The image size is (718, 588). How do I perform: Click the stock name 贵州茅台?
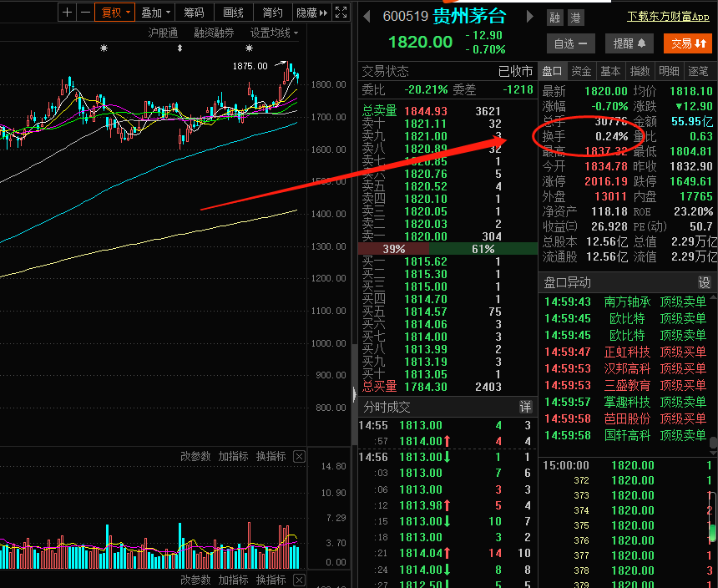[x=469, y=17]
